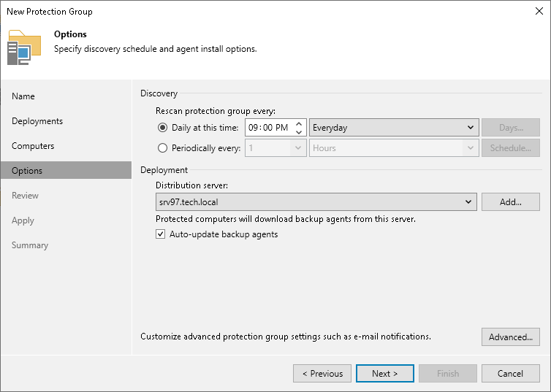Go to the Name step
Viewport: 551px width, 392px height.
(x=23, y=96)
